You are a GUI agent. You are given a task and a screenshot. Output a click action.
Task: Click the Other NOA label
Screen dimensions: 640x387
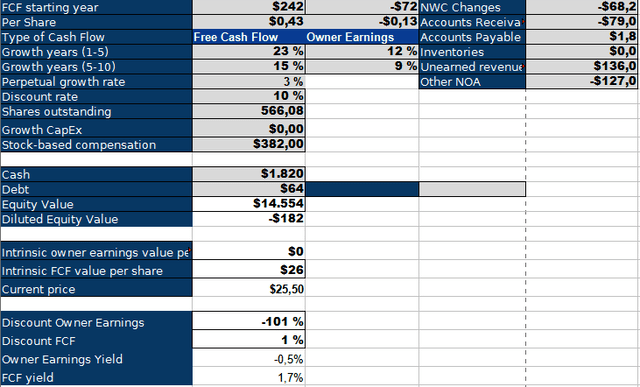[x=472, y=82]
